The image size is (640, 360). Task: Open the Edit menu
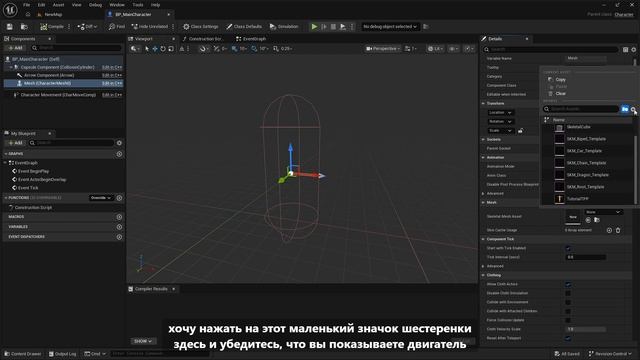pos(41,5)
